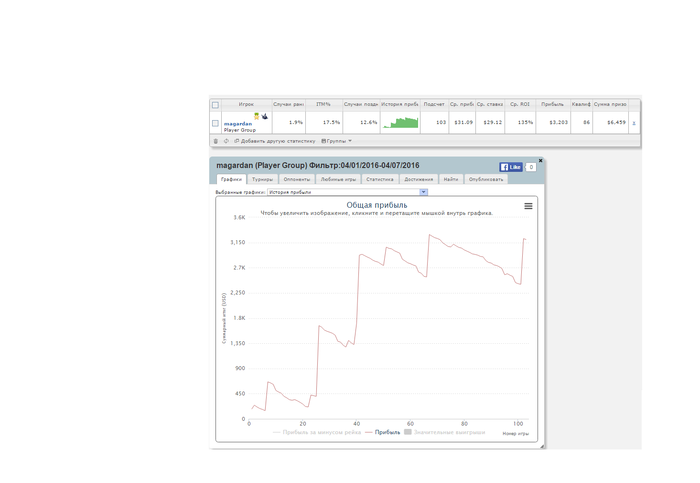
Task: Click the magardan player name link
Action: coord(238,124)
